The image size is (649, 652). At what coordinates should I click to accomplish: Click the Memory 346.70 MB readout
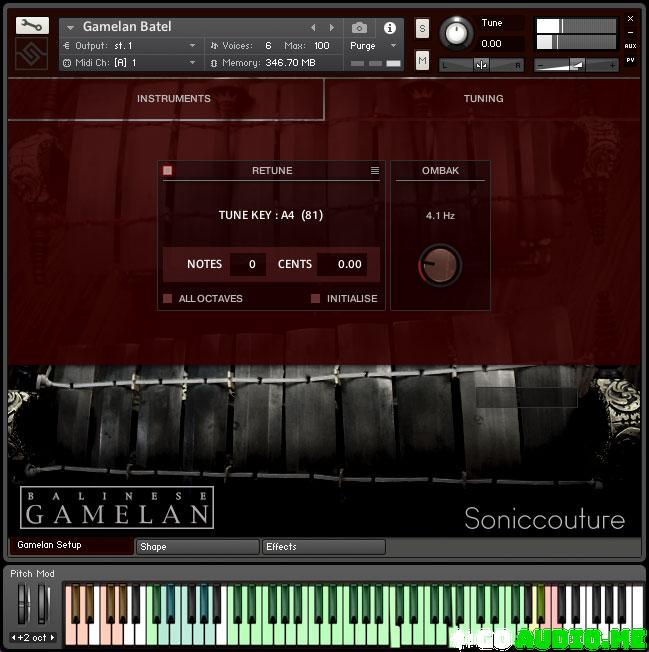(x=290, y=63)
